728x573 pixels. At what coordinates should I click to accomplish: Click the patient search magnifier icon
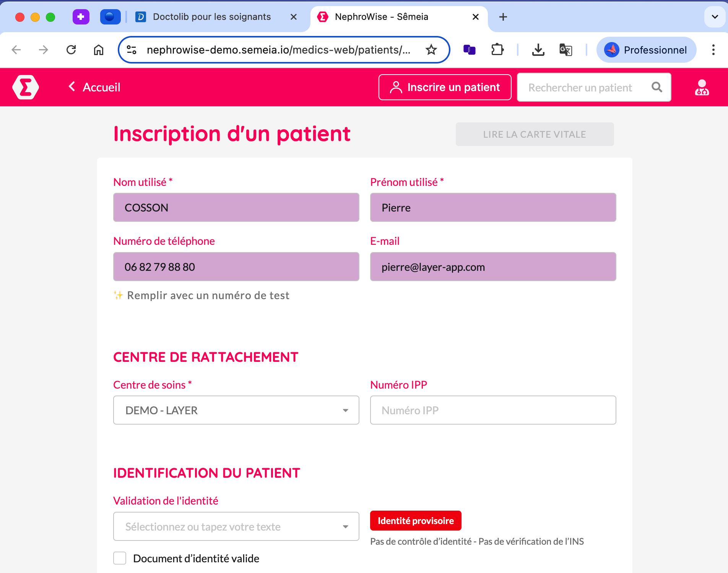pyautogui.click(x=657, y=87)
